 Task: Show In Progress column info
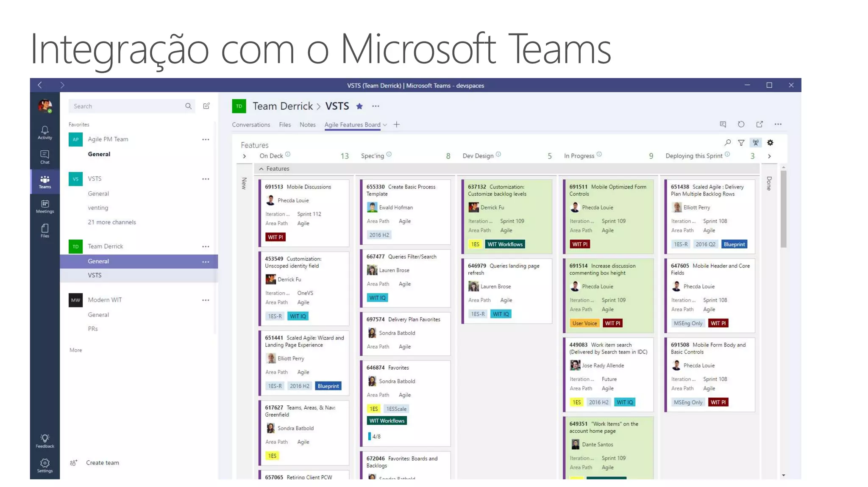coord(599,155)
